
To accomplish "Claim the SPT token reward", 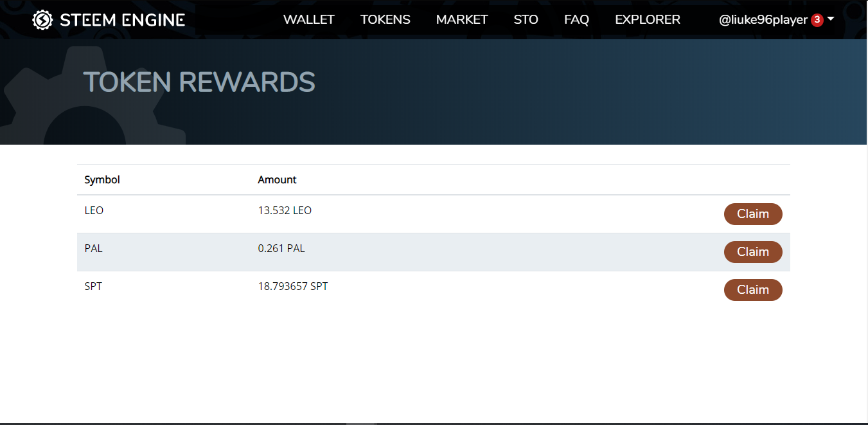I will pos(753,290).
